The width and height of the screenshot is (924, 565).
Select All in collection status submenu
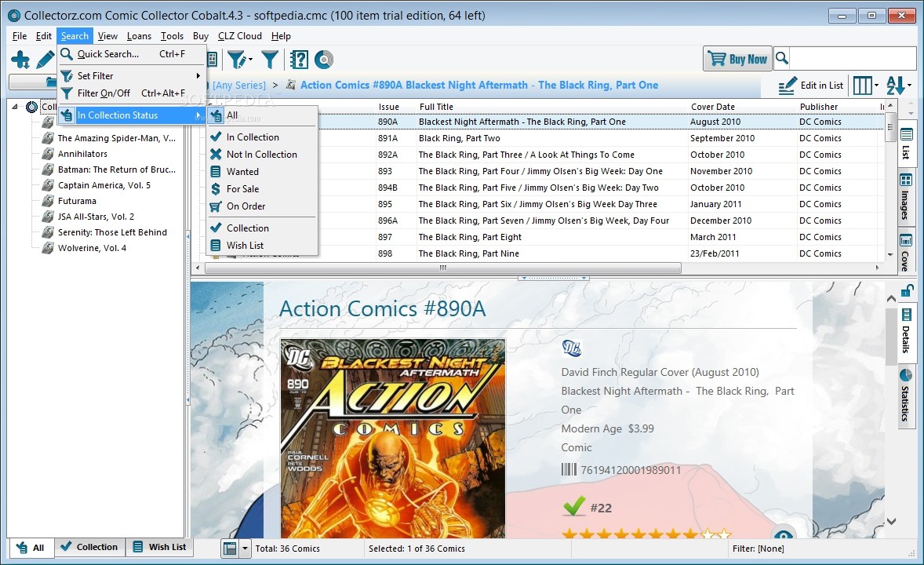(263, 115)
